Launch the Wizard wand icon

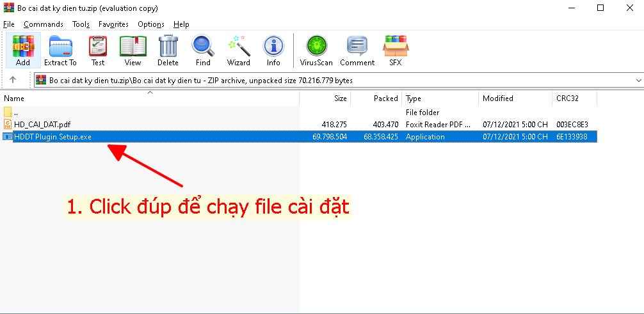[x=239, y=50]
